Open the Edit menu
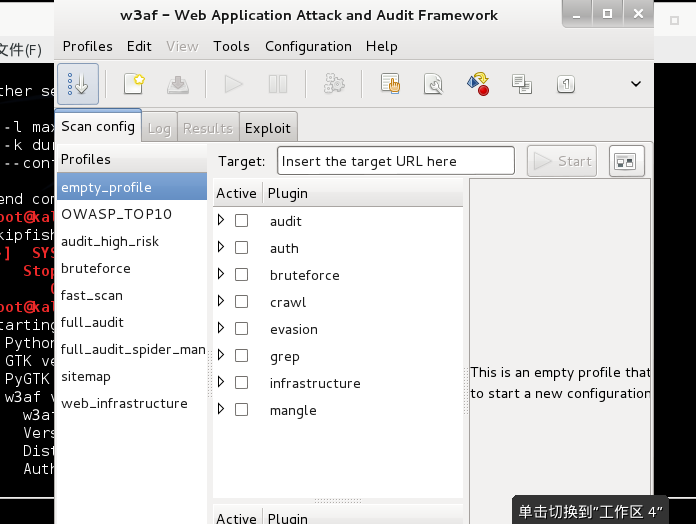The width and height of the screenshot is (696, 524). pos(139,46)
